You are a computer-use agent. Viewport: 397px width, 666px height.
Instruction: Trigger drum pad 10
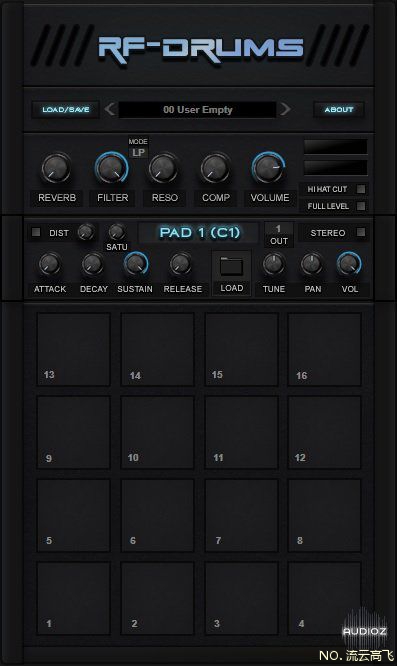(158, 432)
